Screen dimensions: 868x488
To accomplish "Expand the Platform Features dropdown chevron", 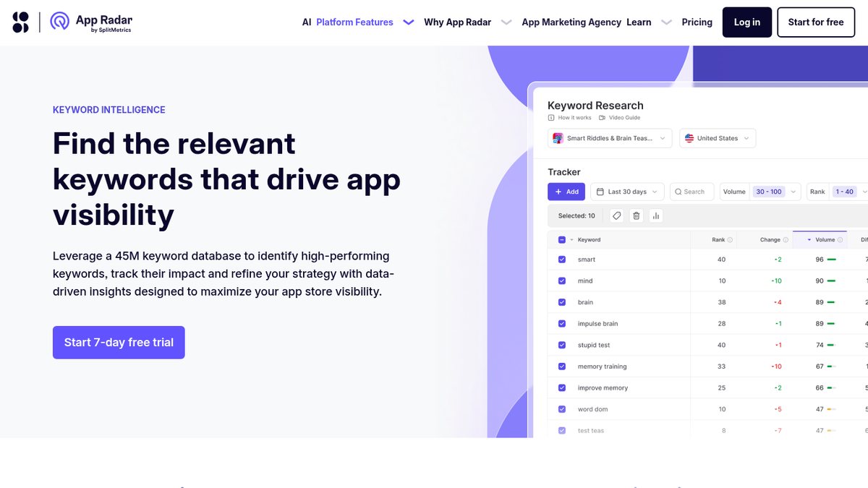I will click(x=409, y=22).
